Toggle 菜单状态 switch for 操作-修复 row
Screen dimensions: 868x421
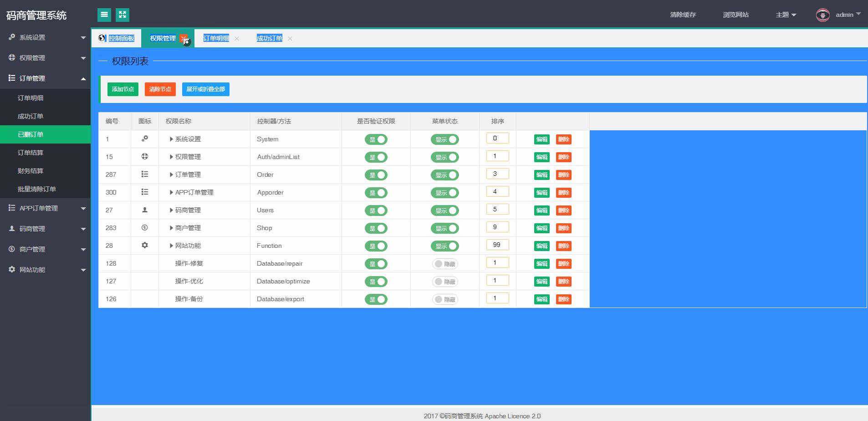(x=445, y=264)
